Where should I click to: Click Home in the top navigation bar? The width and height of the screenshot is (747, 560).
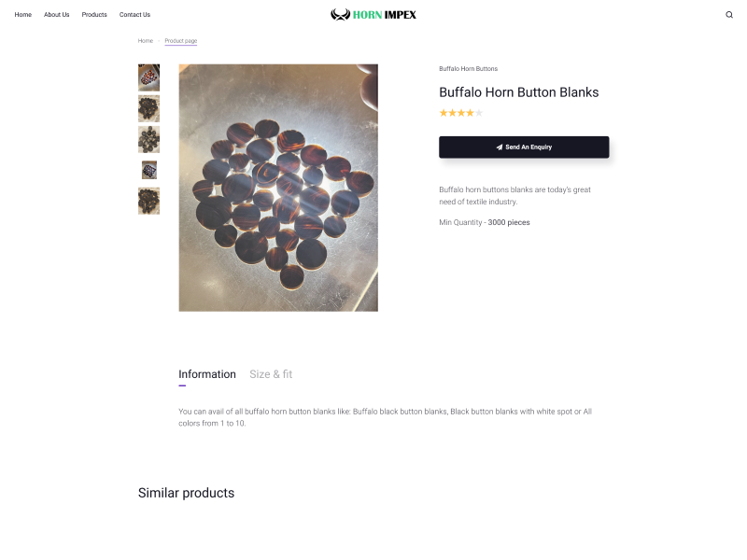(x=23, y=15)
